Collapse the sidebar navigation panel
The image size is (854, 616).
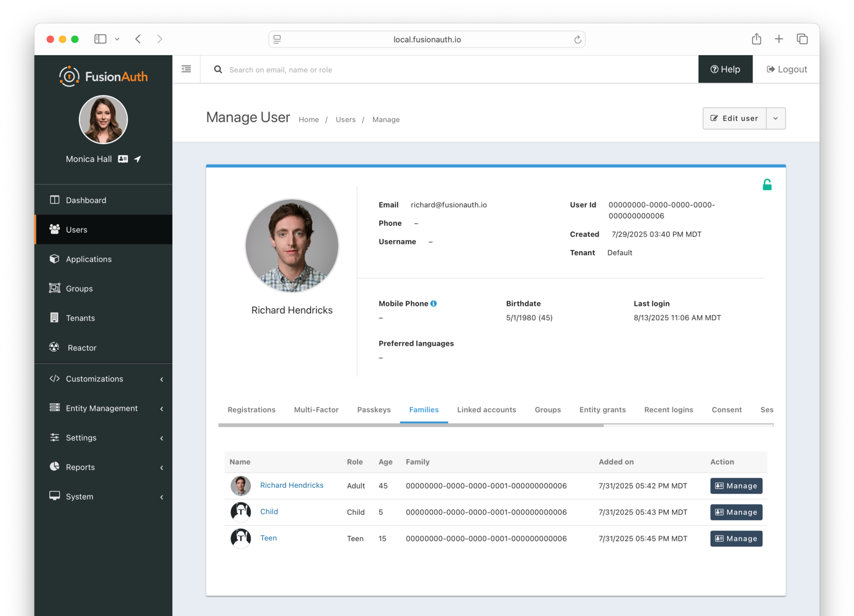pos(186,69)
